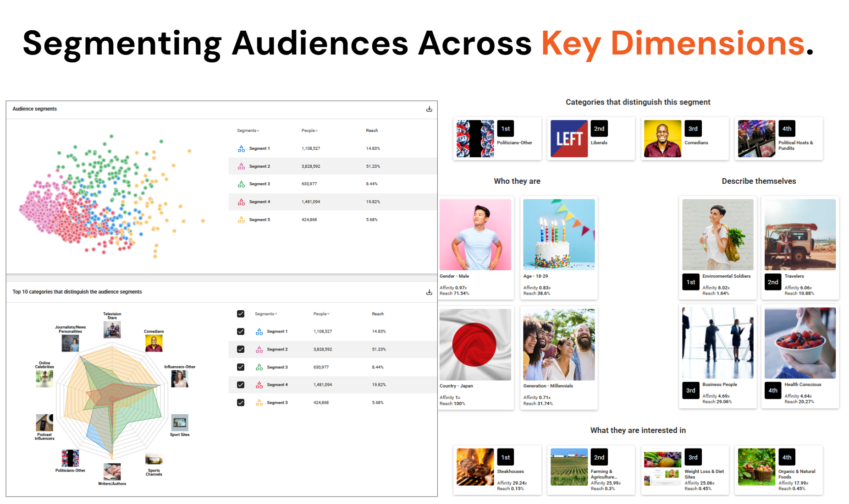Click the 2nd rank badge on Liberals card

pyautogui.click(x=599, y=129)
